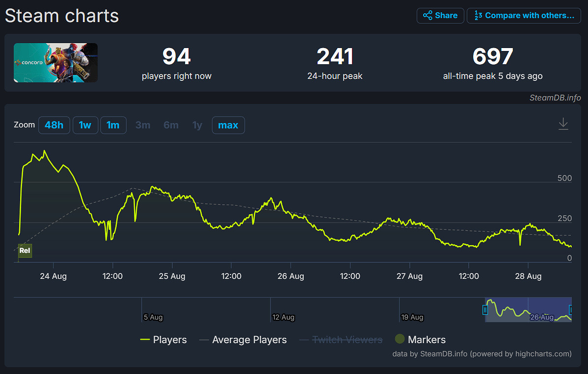Click the Rel release marker flag

(25, 250)
